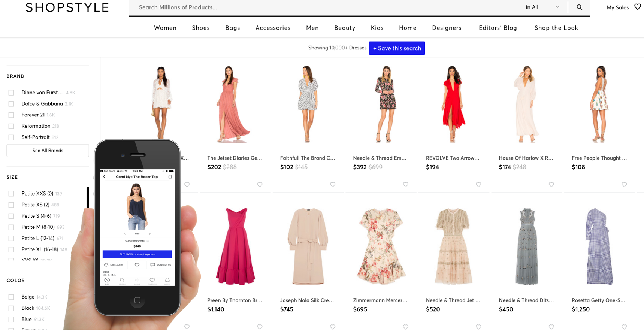Filter by Beige color
Image resolution: width=644 pixels, height=330 pixels.
click(11, 297)
